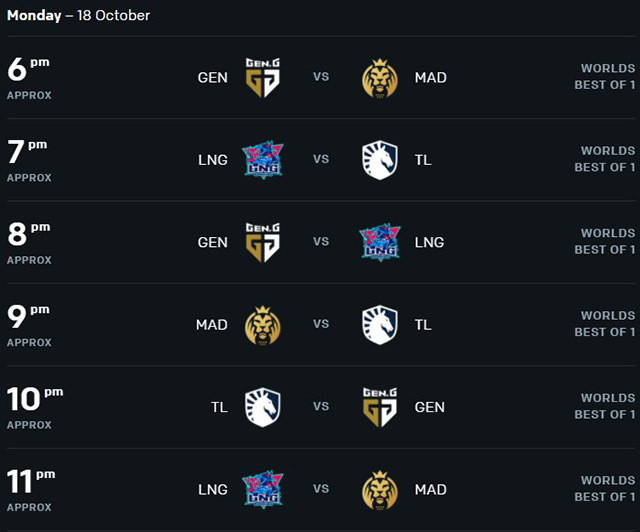Image resolution: width=640 pixels, height=532 pixels.
Task: Click Monday 18 October date header
Action: (78, 16)
